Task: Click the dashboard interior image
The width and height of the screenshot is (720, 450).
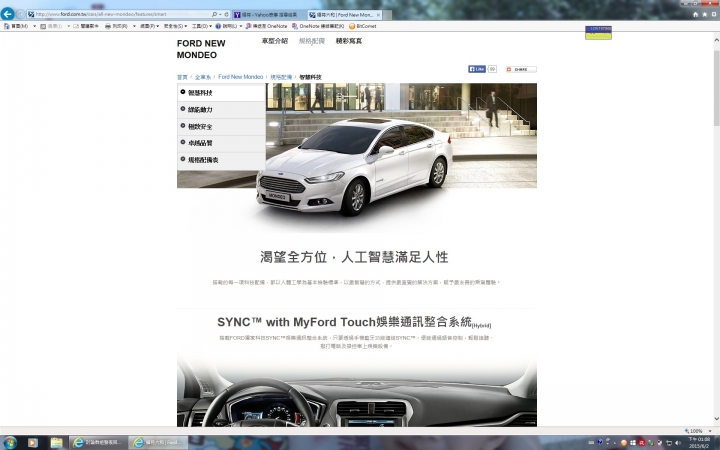Action: pyautogui.click(x=357, y=391)
